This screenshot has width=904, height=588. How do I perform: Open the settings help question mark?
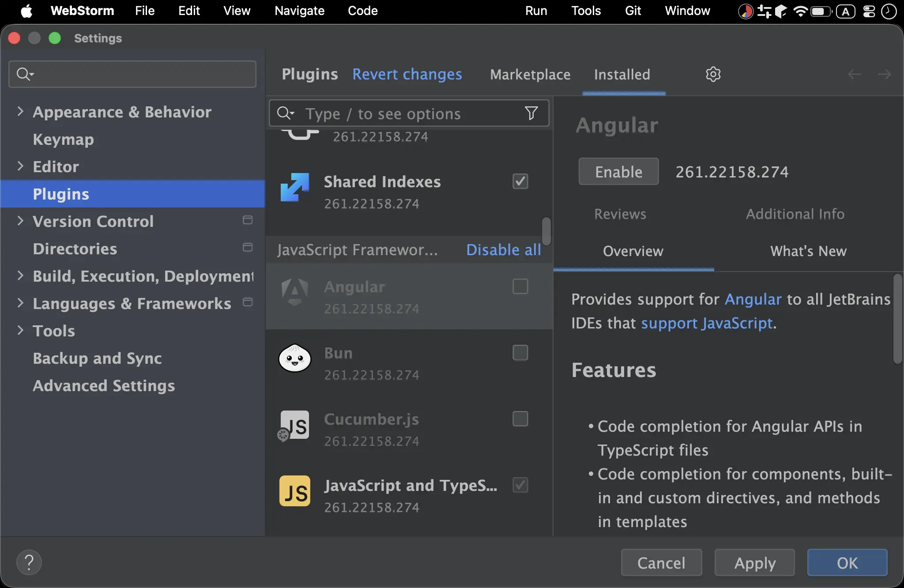pos(29,562)
